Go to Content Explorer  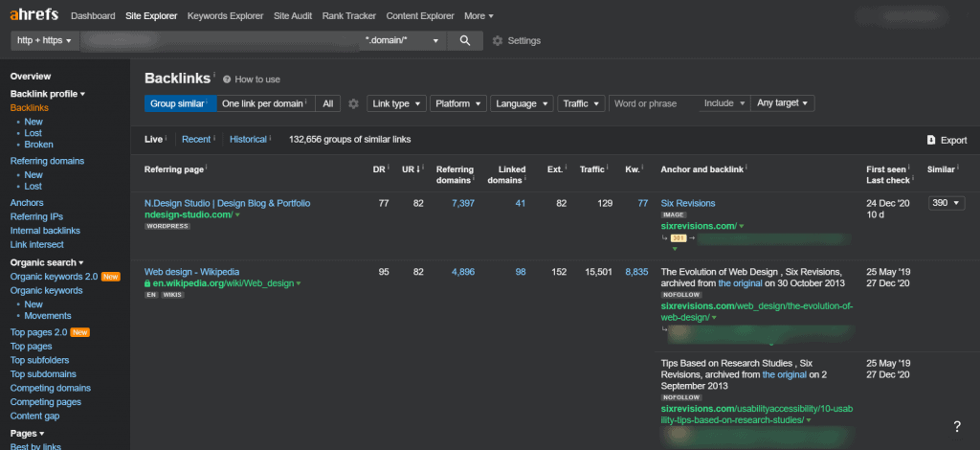click(420, 15)
